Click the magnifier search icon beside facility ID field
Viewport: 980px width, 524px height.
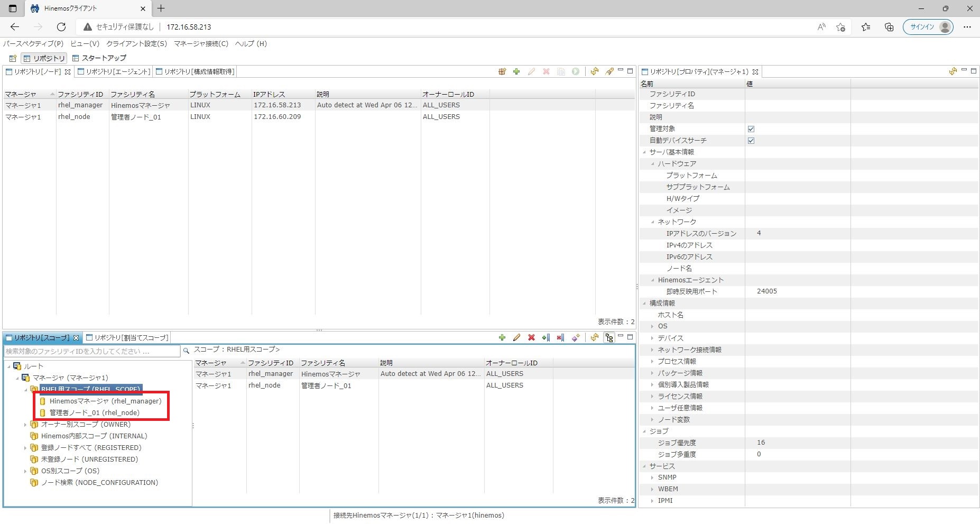click(x=186, y=351)
